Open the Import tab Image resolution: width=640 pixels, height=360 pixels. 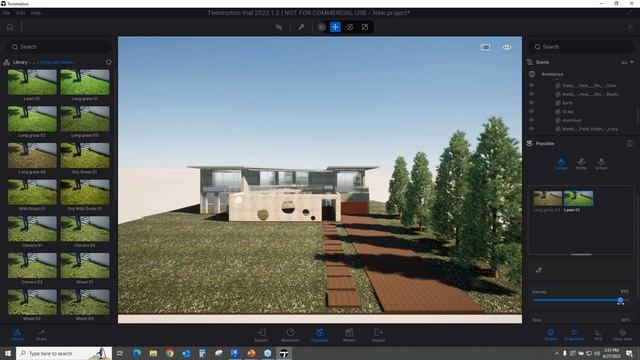261,335
